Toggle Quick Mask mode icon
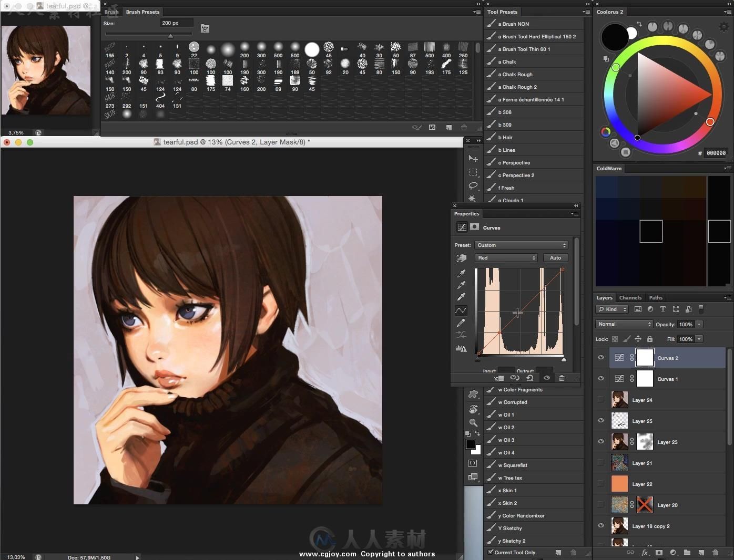This screenshot has width=734, height=560. point(473,463)
